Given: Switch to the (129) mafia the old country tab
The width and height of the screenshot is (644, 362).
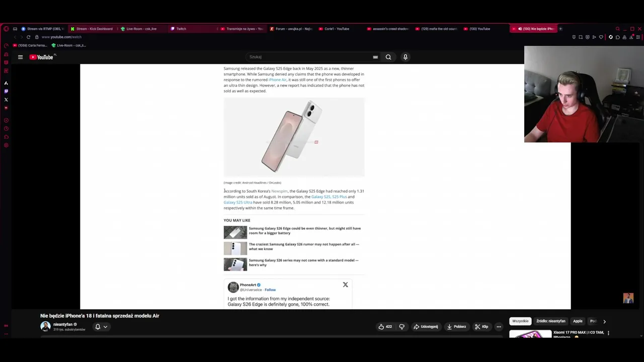Looking at the screenshot, I should point(437,29).
